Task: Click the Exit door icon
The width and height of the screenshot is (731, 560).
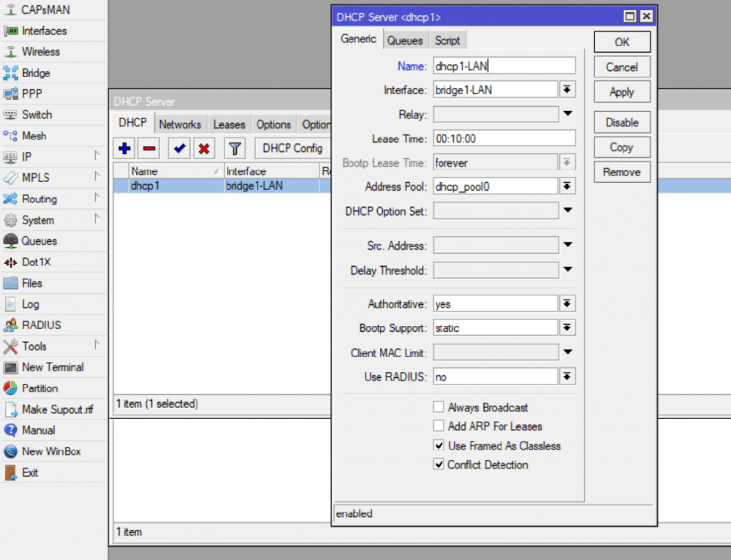Action: [x=11, y=472]
